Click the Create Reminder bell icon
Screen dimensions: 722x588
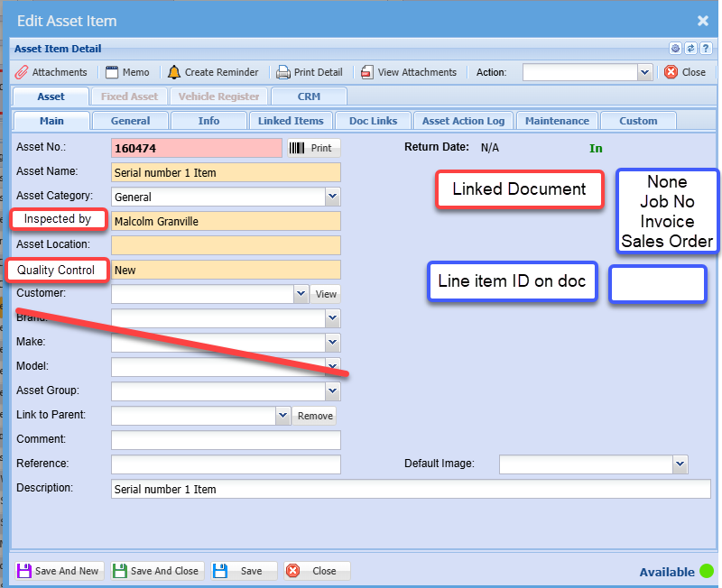click(x=174, y=72)
